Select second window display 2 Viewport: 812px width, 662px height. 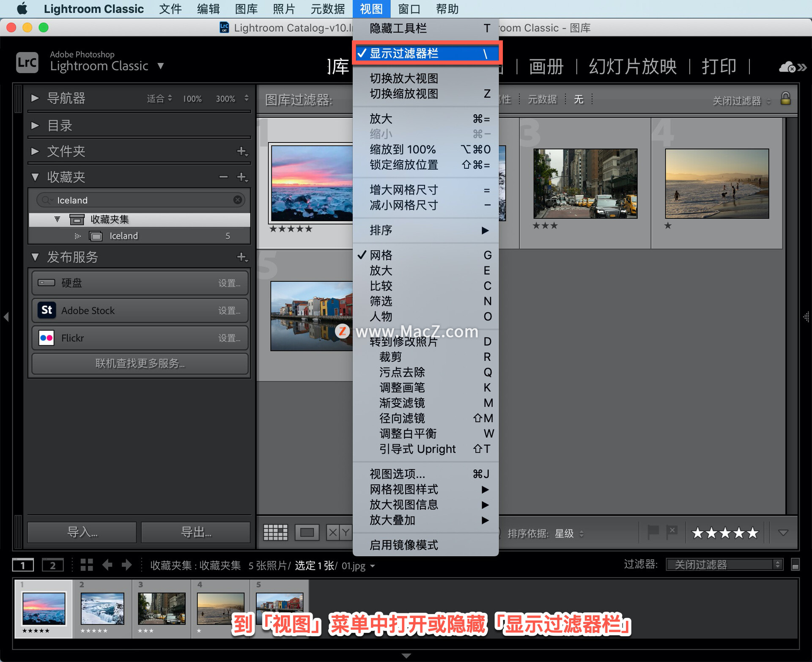coord(52,565)
